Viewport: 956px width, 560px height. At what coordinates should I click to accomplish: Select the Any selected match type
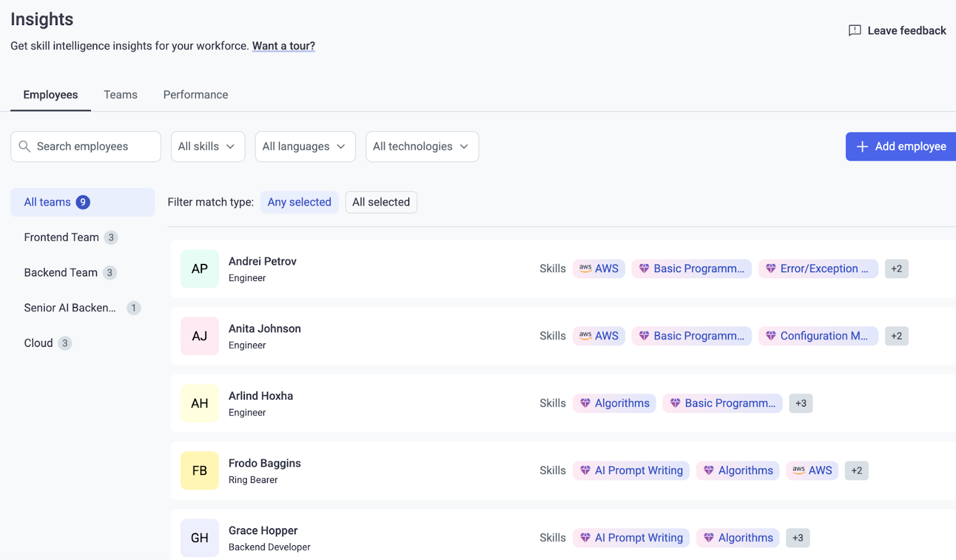299,202
